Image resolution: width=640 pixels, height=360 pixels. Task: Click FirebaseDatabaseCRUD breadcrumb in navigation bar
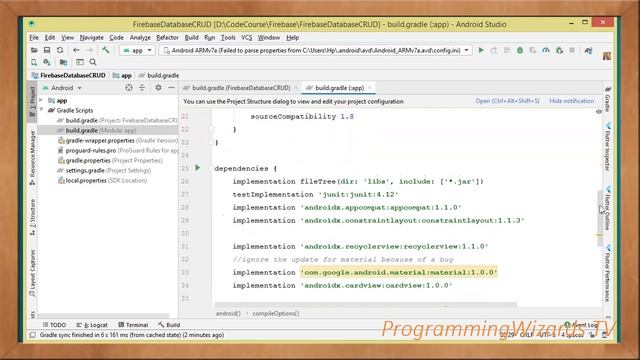pyautogui.click(x=69, y=76)
